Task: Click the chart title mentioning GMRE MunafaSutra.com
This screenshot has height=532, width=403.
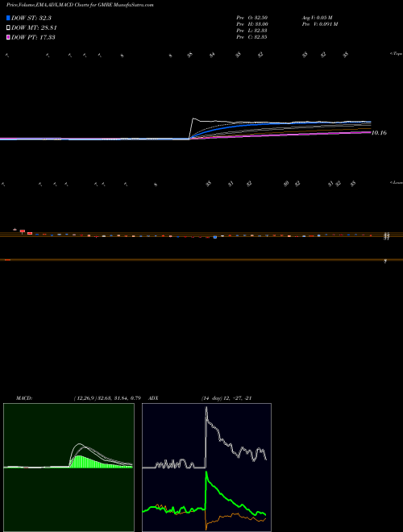Action: 80,6
